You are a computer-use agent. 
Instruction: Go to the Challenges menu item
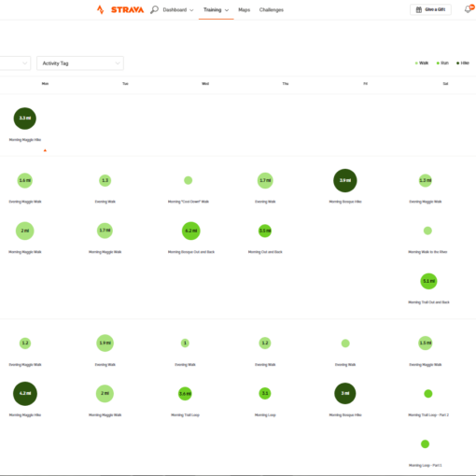pos(272,10)
